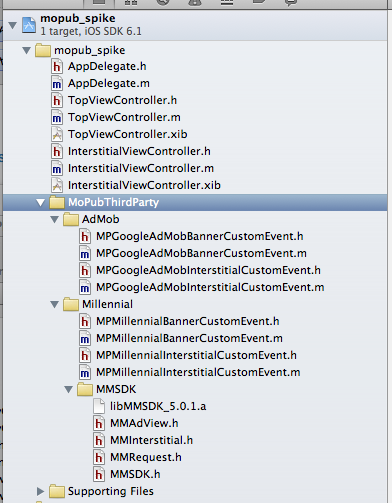Open MPGoogleAdMobBannerCustomEvent.m

201,253
